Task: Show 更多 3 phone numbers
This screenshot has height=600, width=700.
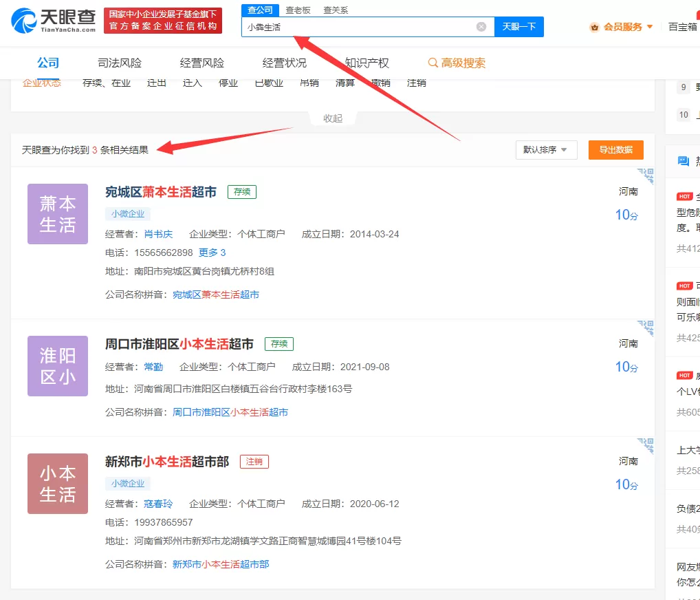Action: tap(212, 253)
